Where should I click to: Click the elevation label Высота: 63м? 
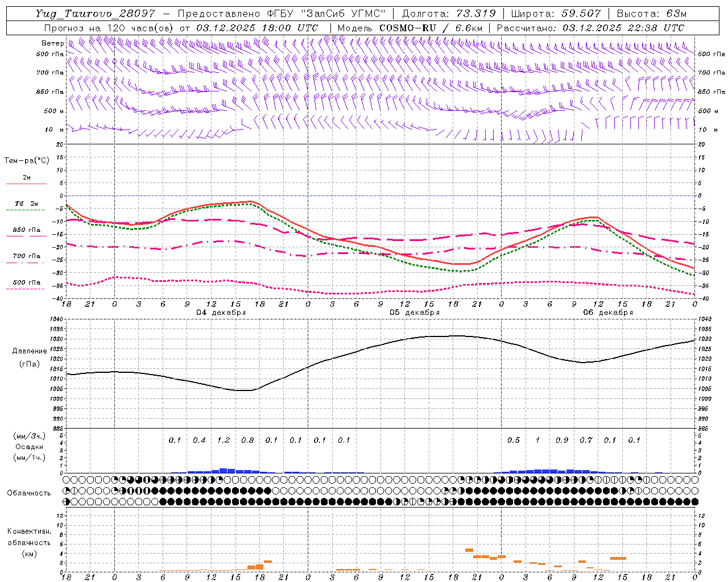[x=651, y=14]
